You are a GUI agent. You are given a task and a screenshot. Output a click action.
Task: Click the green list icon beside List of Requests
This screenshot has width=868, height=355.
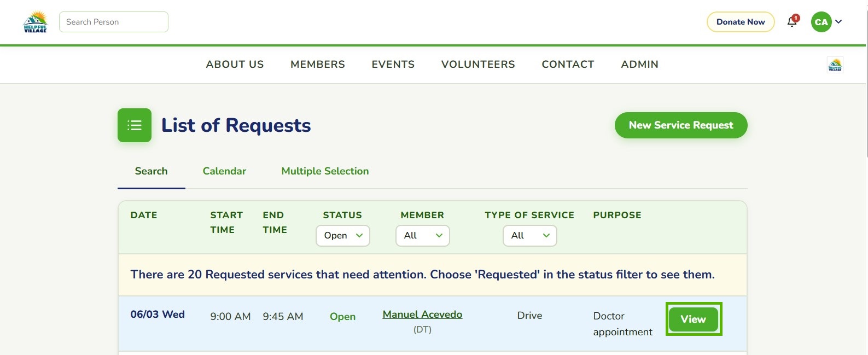(x=135, y=125)
